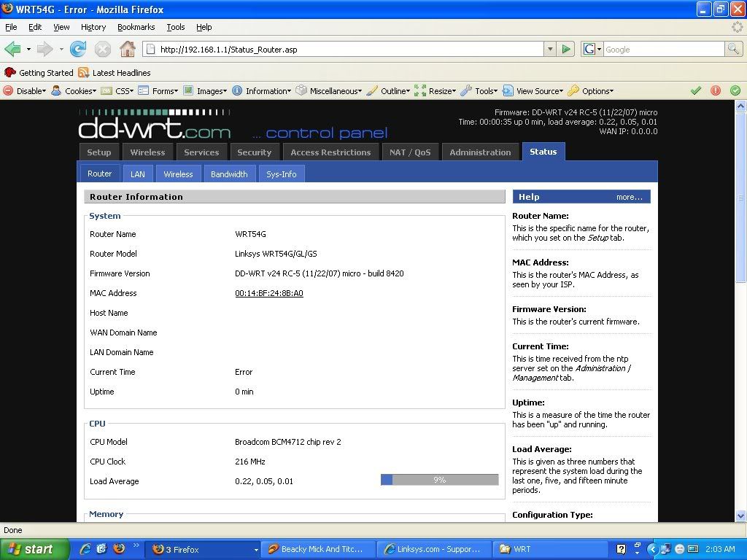Open the Edit menu

click(35, 27)
